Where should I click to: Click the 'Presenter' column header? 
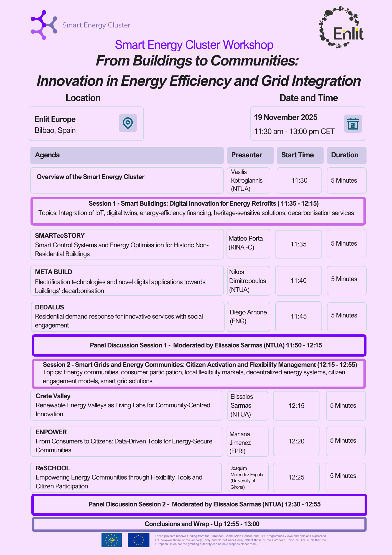[x=250, y=155]
